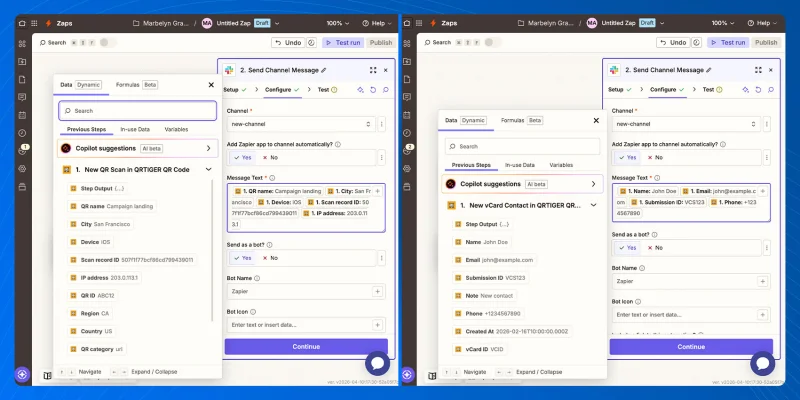The width and height of the screenshot is (800, 400).
Task: Open home icon in left window top bar
Action: [x=22, y=23]
